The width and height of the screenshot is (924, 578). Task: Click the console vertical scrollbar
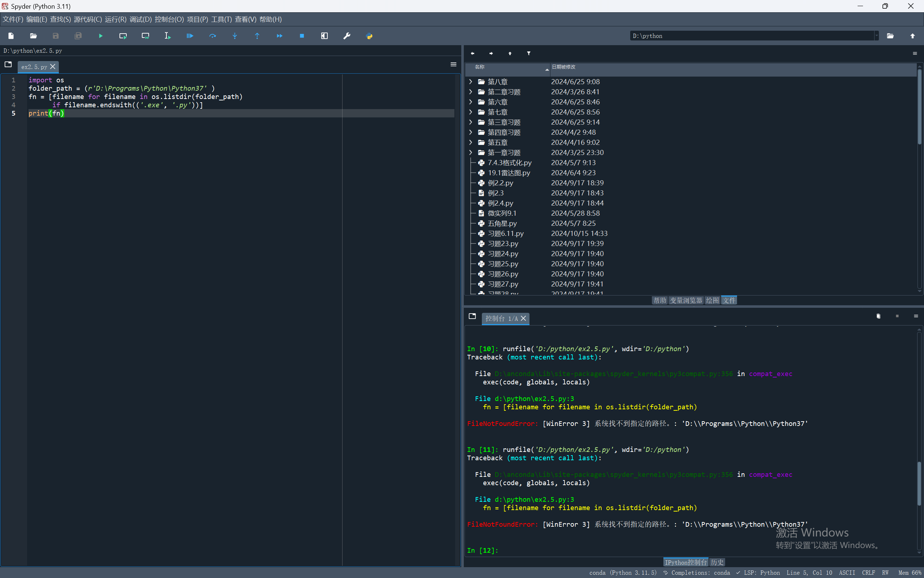(x=919, y=484)
